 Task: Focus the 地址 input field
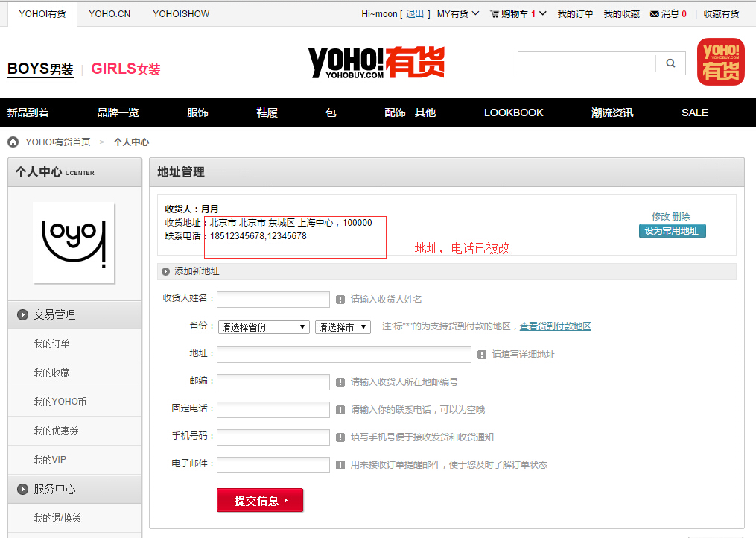[344, 355]
